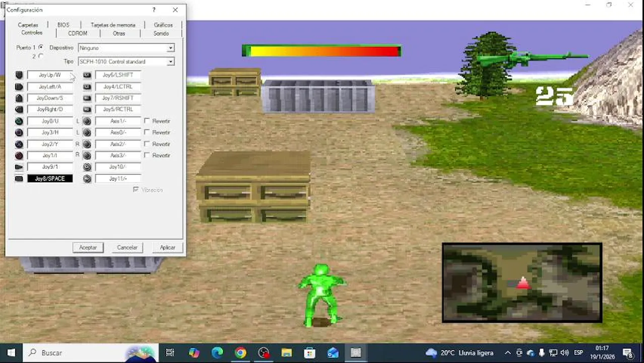
Task: Click the D-pad Right icon beside JoyRight/D
Action: click(x=19, y=109)
